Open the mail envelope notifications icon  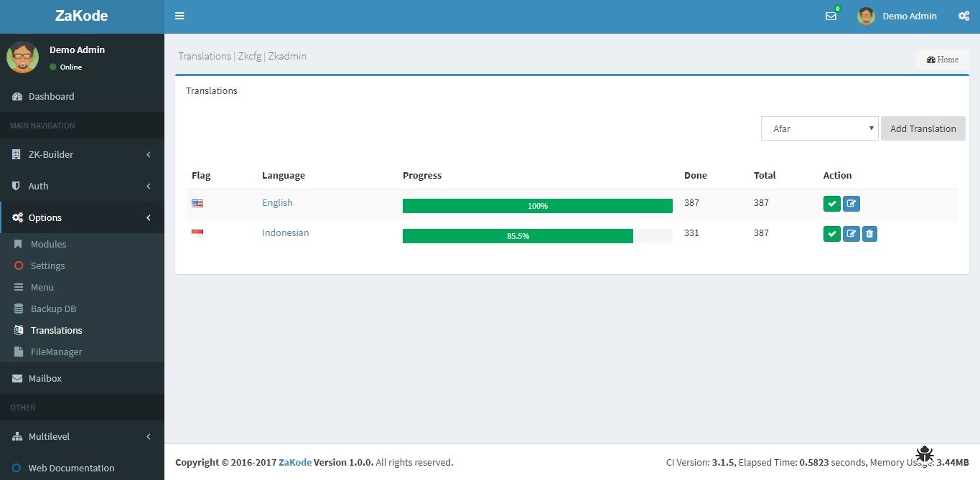pos(831,16)
